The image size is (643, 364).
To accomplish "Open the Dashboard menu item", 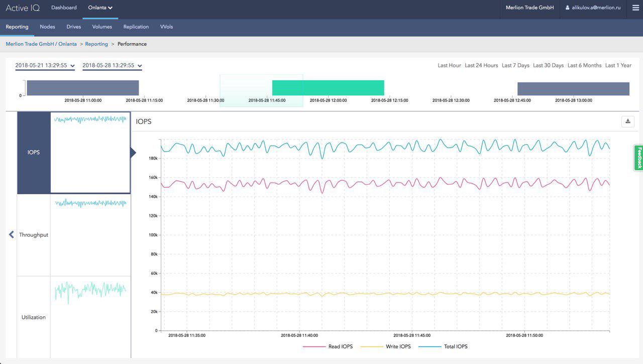I will 64,8.
